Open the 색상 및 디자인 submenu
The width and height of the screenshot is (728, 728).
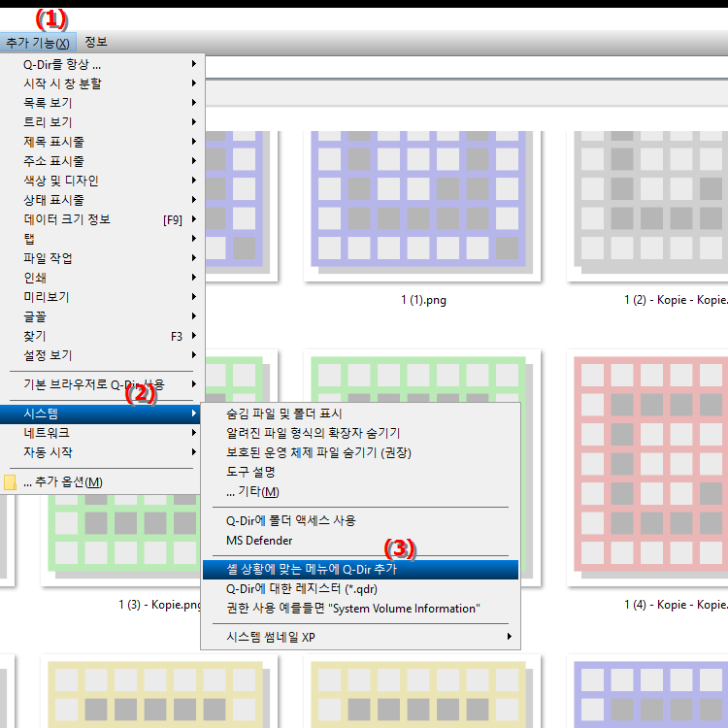click(x=102, y=181)
